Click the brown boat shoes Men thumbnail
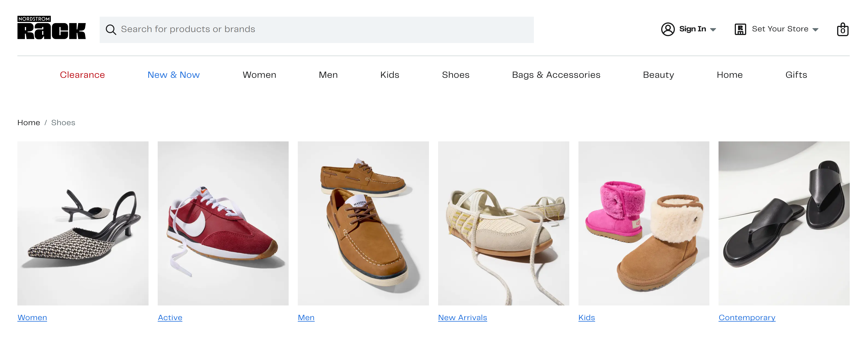The height and width of the screenshot is (340, 868). pyautogui.click(x=363, y=223)
